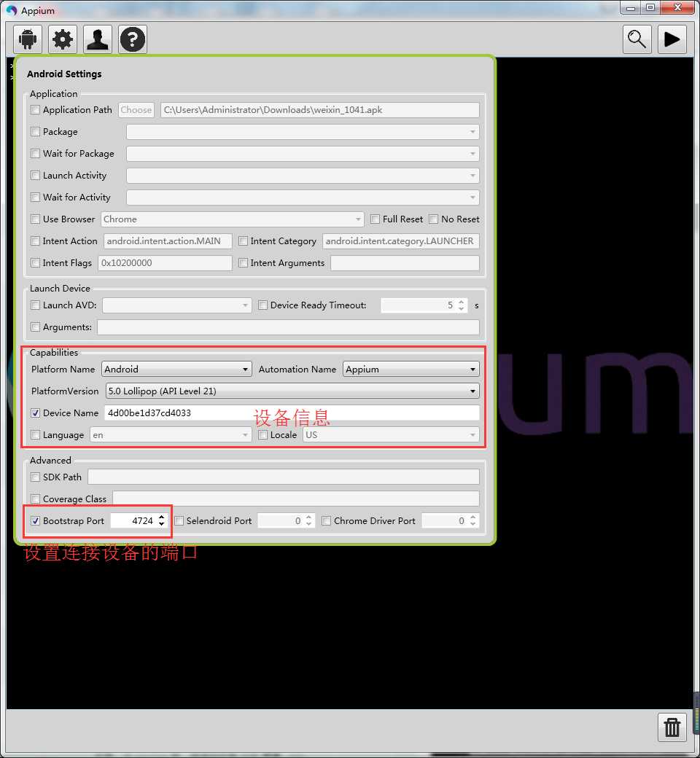This screenshot has height=758, width=700.
Task: Enable the Chrome Driver Port checkbox
Action: 327,520
